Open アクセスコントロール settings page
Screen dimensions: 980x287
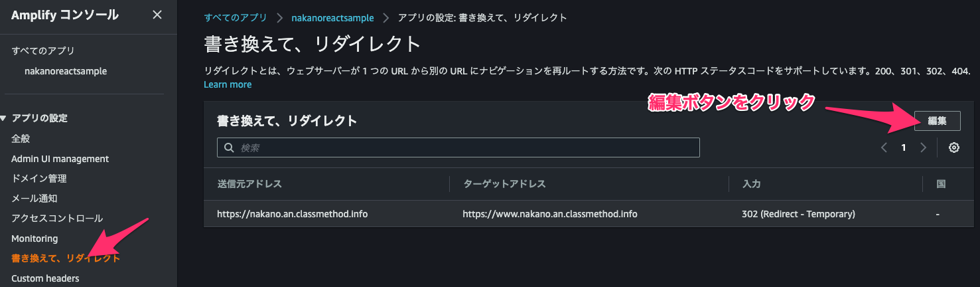pos(57,219)
